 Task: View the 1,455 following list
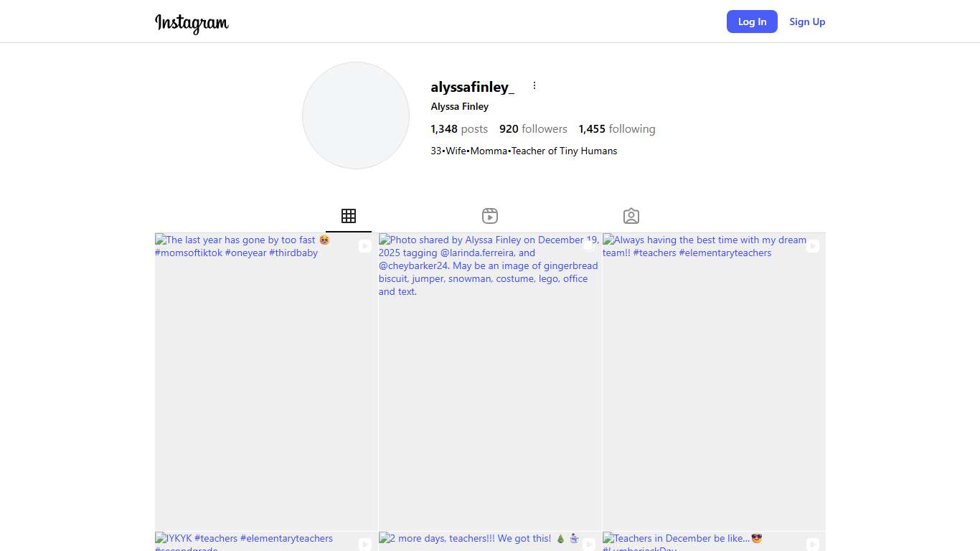[617, 129]
